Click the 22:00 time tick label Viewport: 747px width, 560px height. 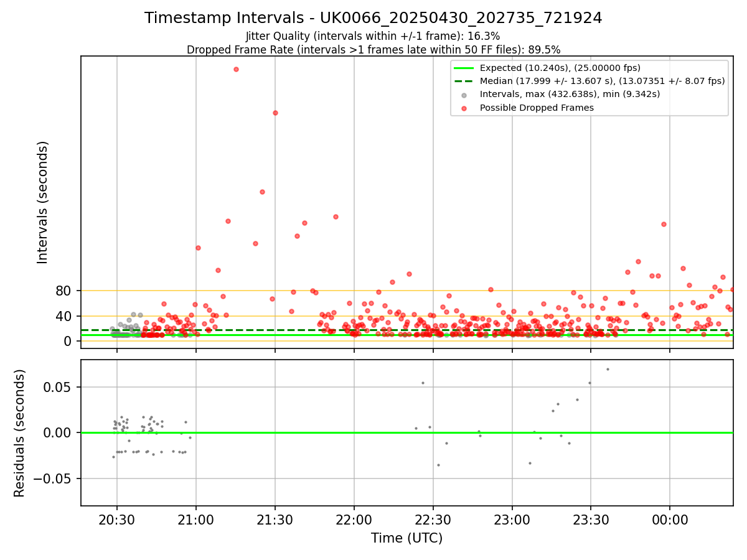click(354, 520)
